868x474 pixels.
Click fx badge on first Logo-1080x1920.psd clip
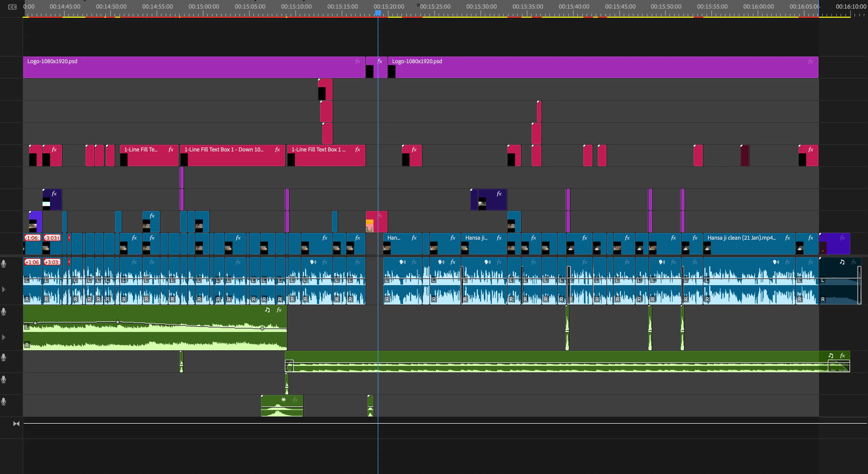pos(358,61)
